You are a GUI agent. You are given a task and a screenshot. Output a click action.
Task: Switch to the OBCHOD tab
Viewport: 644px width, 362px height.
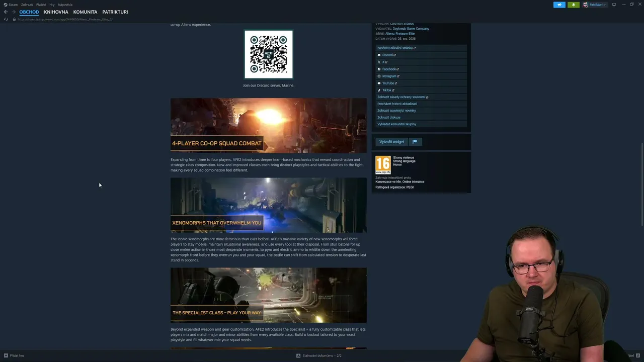(x=29, y=12)
